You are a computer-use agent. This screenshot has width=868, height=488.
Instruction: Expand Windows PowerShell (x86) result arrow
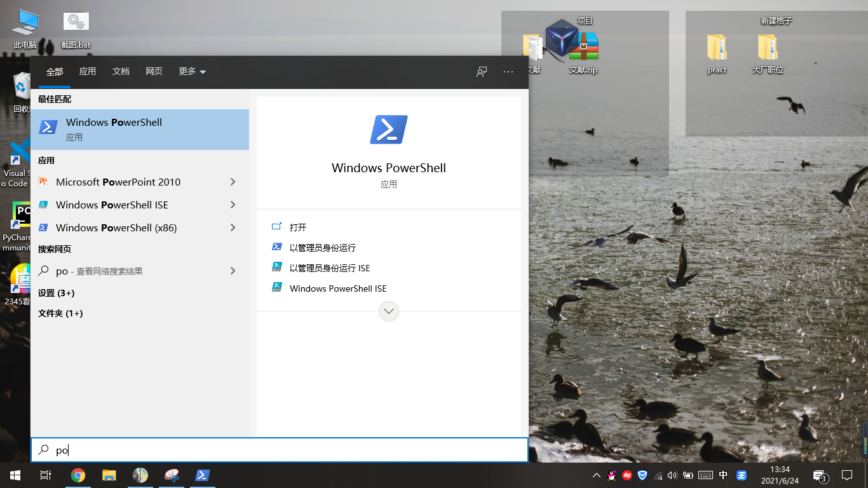(233, 227)
